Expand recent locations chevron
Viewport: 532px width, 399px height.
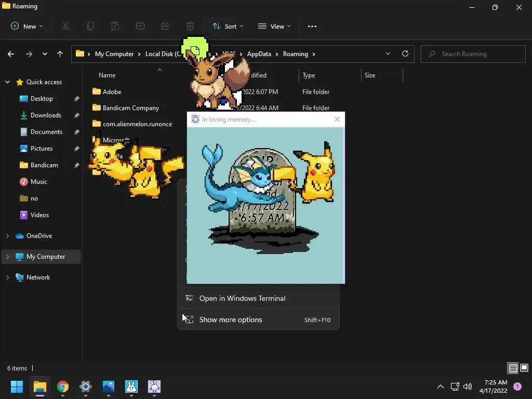point(45,54)
